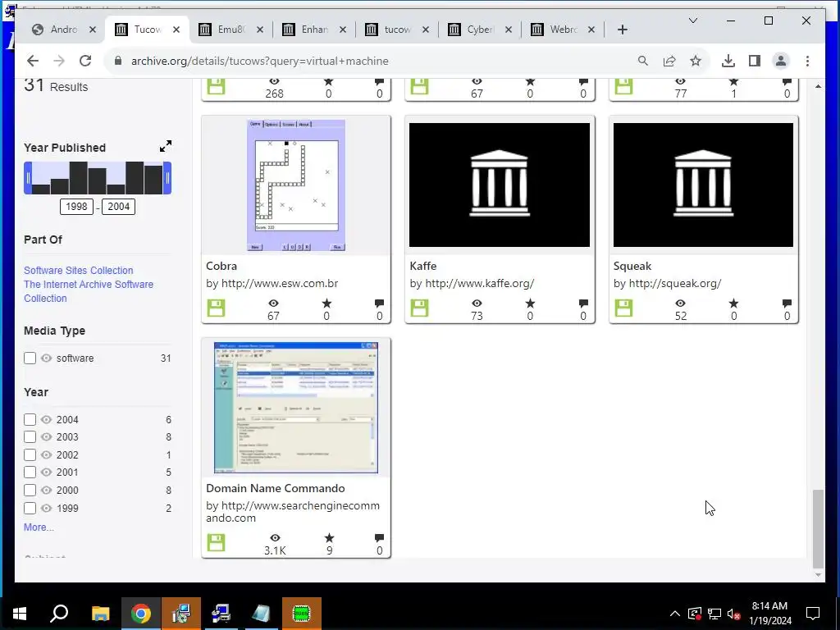The height and width of the screenshot is (630, 840).
Task: Expand more Year filter options
Action: click(x=39, y=527)
